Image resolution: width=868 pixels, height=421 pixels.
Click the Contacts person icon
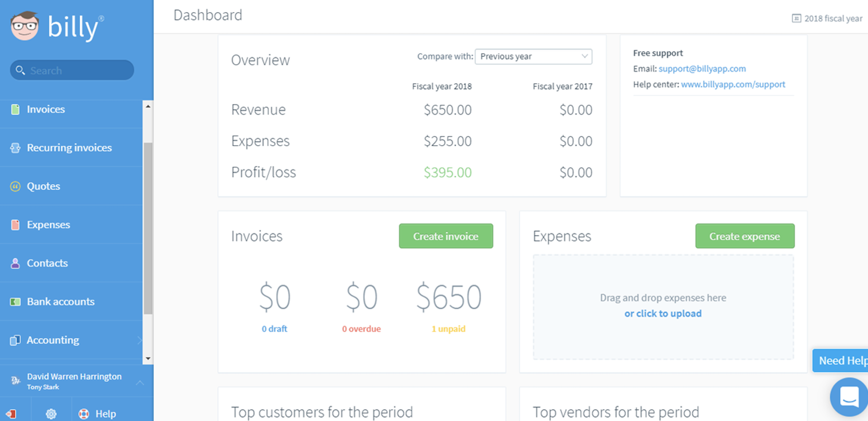[15, 263]
